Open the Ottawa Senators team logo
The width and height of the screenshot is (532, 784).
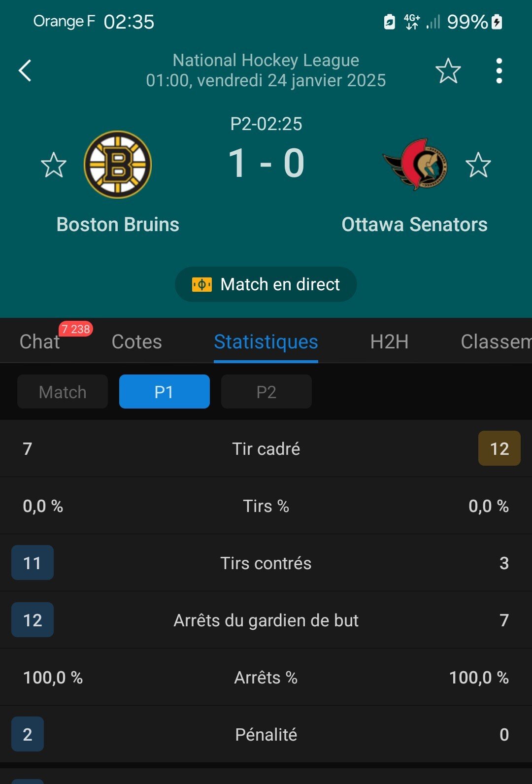(x=415, y=165)
